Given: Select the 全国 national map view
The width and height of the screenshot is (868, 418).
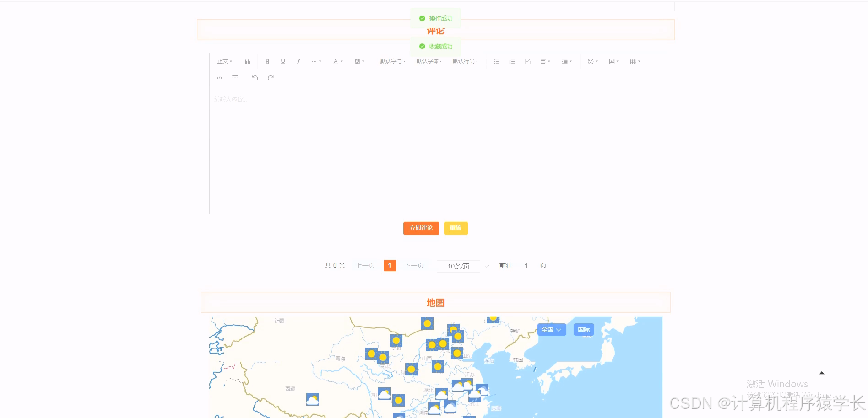Looking at the screenshot, I should tap(551, 329).
